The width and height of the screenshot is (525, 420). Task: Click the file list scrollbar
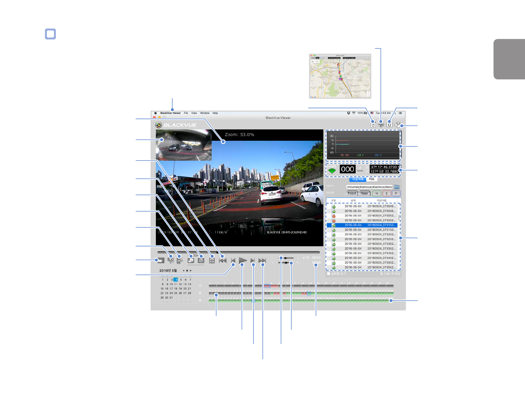click(x=399, y=218)
